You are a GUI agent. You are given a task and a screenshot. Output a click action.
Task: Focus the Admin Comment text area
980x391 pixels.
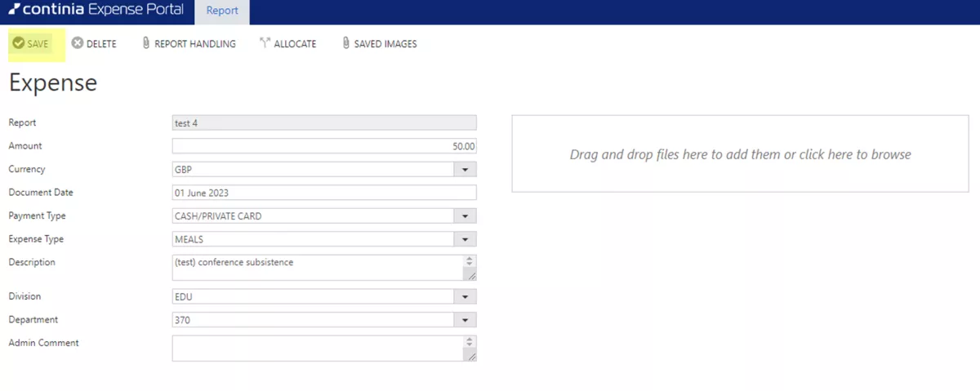coord(317,348)
